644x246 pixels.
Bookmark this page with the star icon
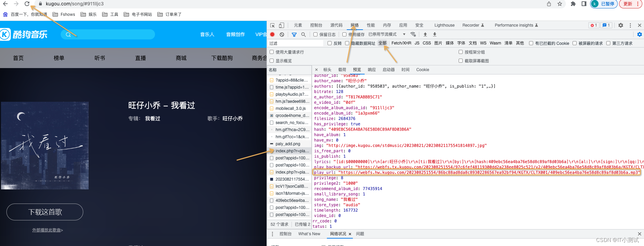click(560, 4)
